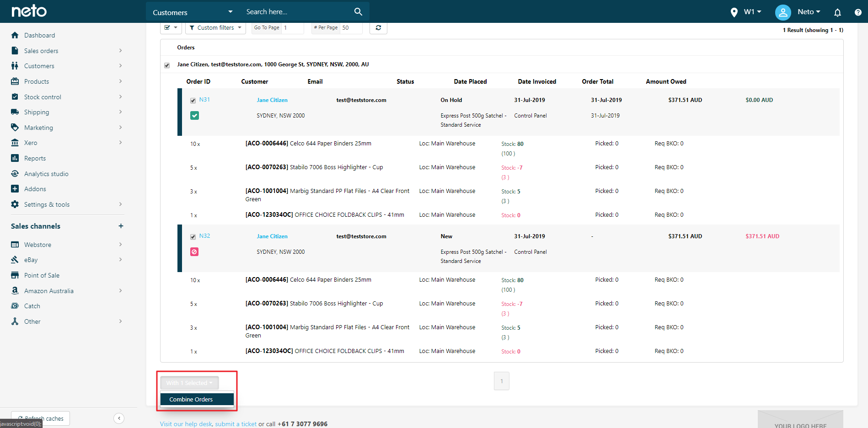Open the help question mark icon
Viewport: 868px width, 428px height.
(x=858, y=12)
